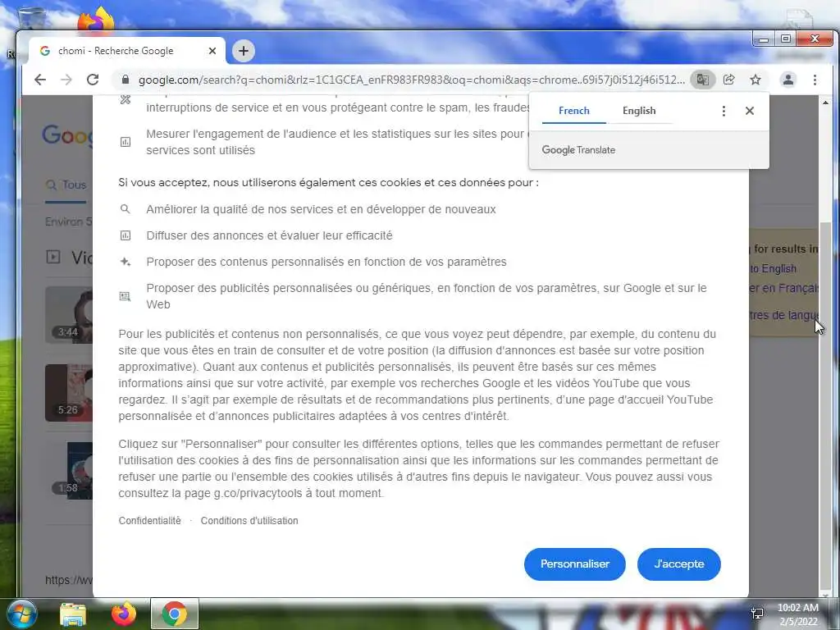Viewport: 840px width, 630px height.
Task: Click the network tray icon
Action: [757, 614]
